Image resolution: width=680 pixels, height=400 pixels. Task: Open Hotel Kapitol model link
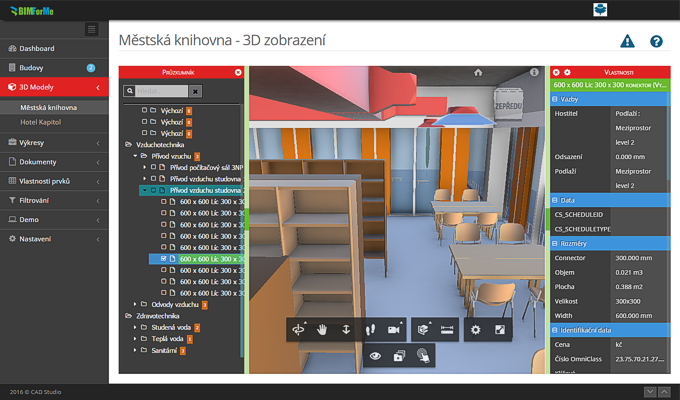42,121
